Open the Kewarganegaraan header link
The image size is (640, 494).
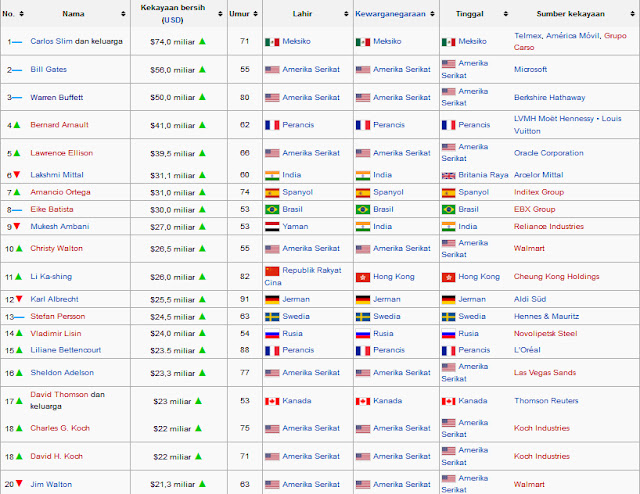pyautogui.click(x=390, y=14)
